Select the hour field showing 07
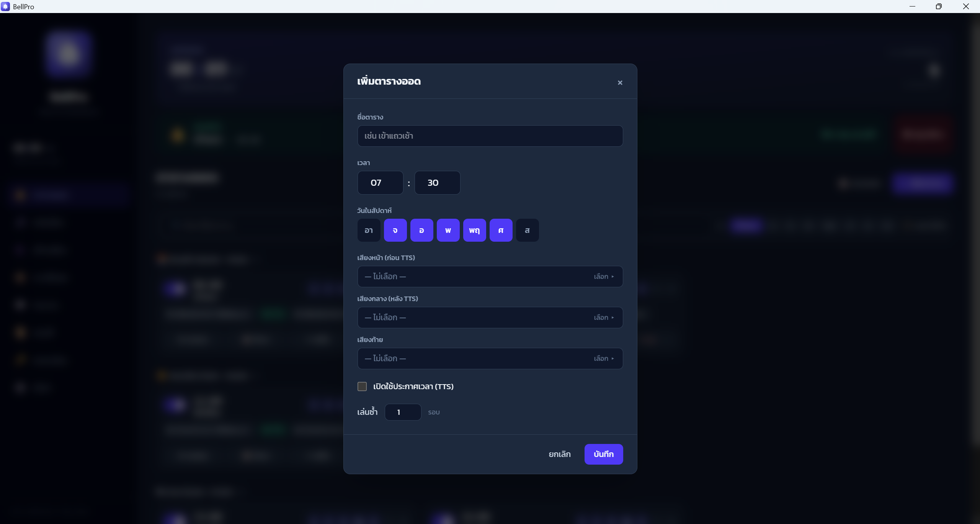 pyautogui.click(x=380, y=183)
